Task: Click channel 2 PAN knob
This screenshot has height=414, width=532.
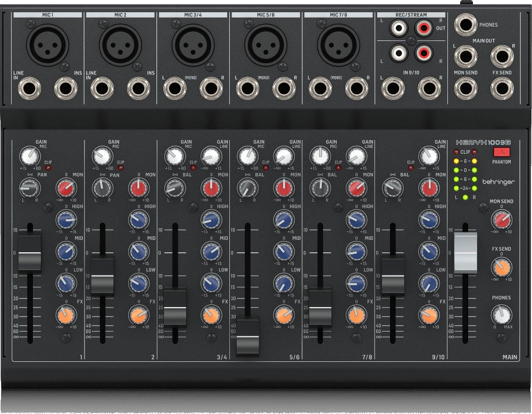Action: (x=102, y=188)
